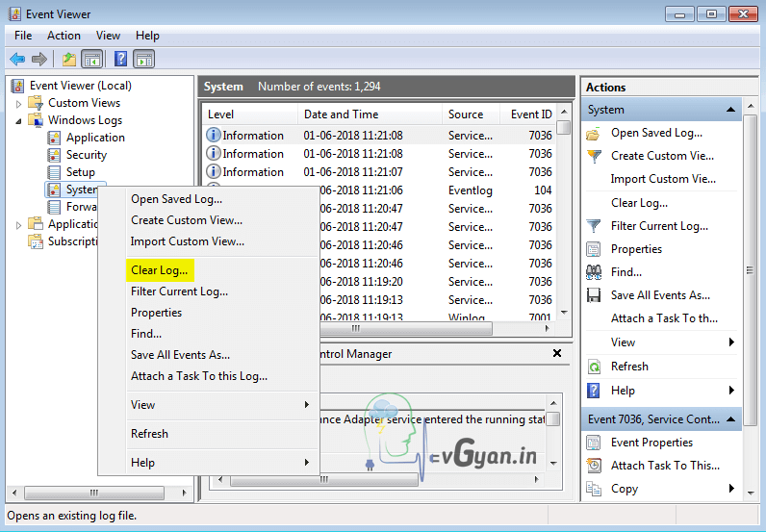The image size is (766, 532).
Task: Expand the Custom Views node
Action: coord(18,104)
